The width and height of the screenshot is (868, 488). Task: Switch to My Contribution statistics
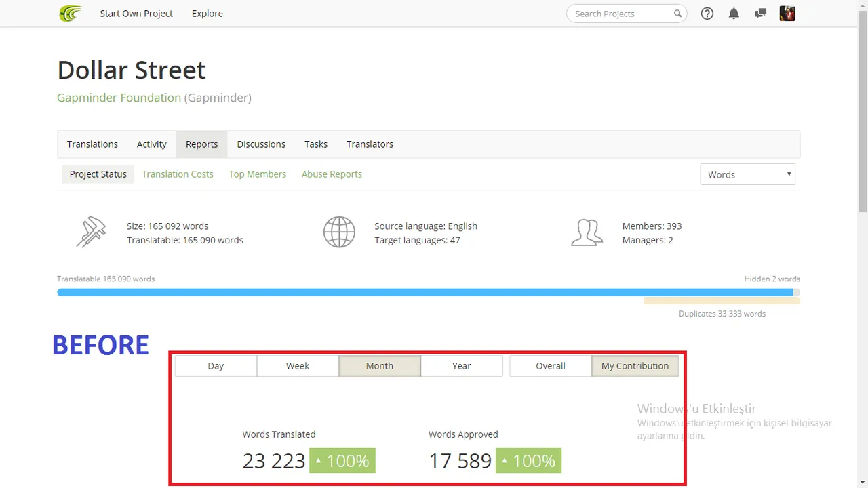click(x=635, y=366)
